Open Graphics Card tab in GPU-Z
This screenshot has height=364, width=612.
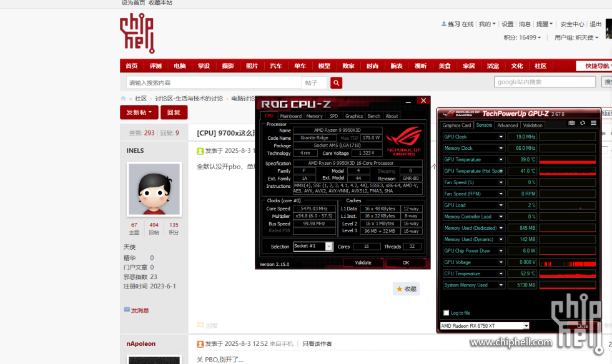tap(457, 125)
